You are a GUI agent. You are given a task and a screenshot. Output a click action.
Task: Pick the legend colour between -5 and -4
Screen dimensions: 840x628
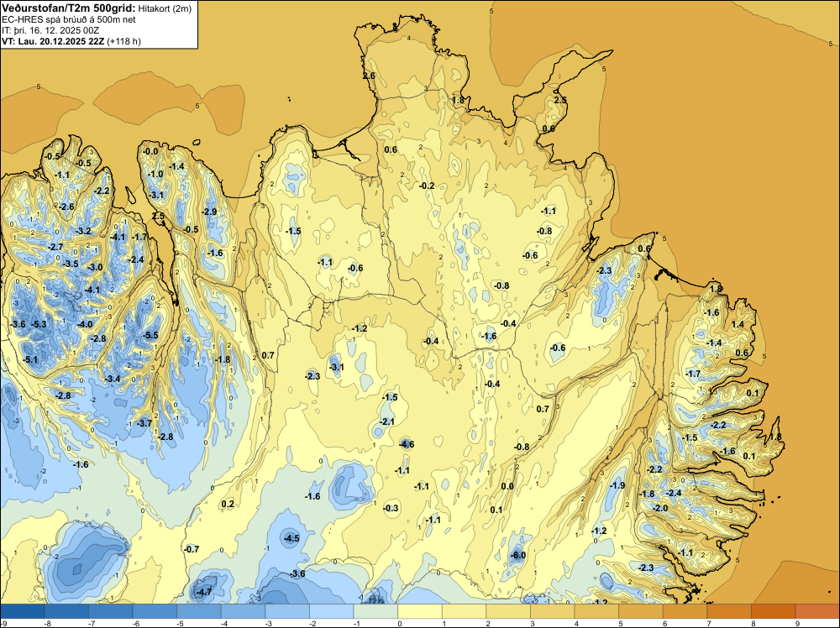point(199,611)
